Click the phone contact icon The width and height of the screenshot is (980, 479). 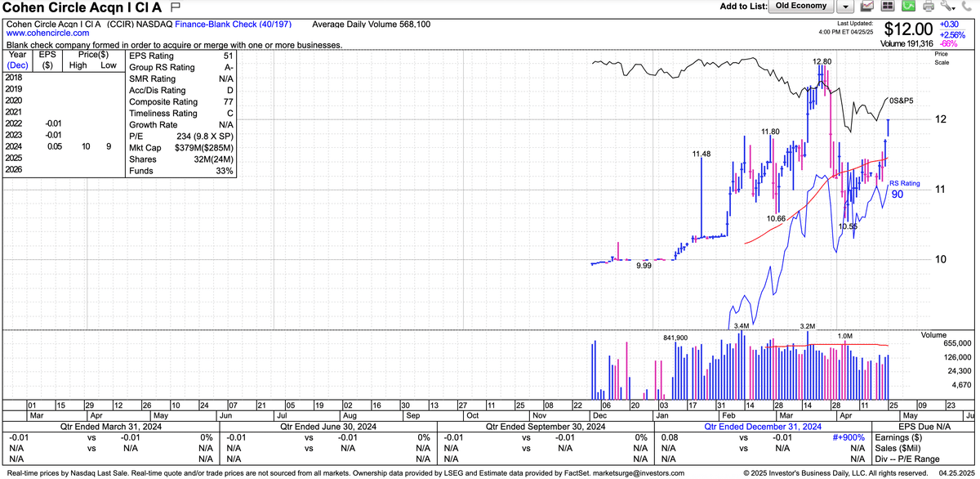968,7
